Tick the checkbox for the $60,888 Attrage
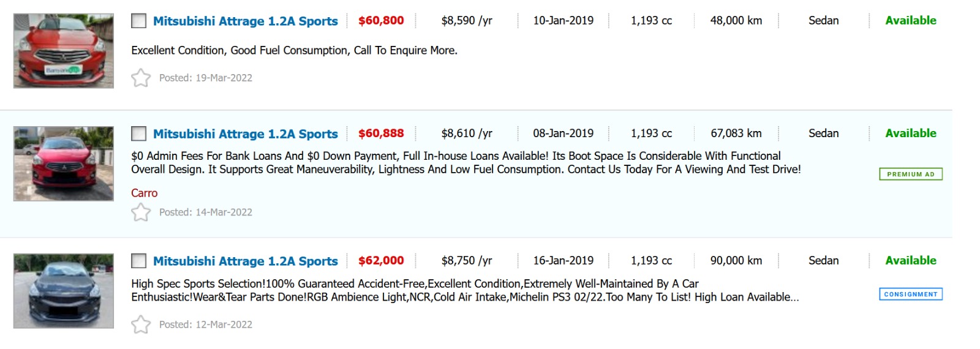Image resolution: width=980 pixels, height=349 pixels. pos(139,133)
